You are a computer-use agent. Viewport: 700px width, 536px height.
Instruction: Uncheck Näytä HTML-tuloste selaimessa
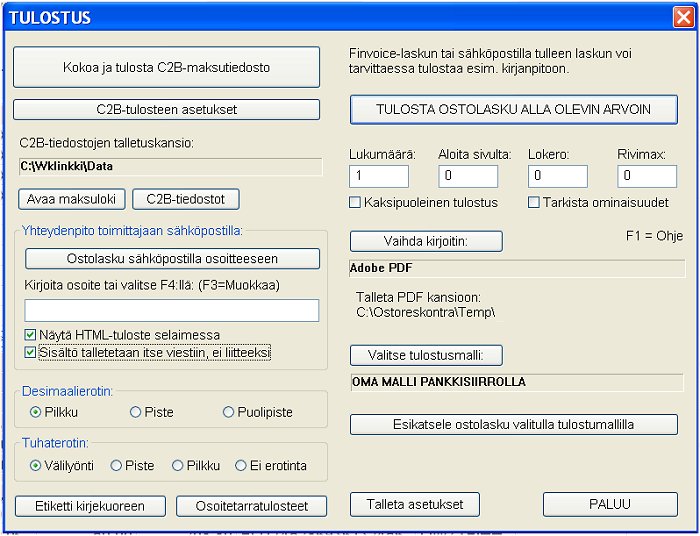pos(30,335)
